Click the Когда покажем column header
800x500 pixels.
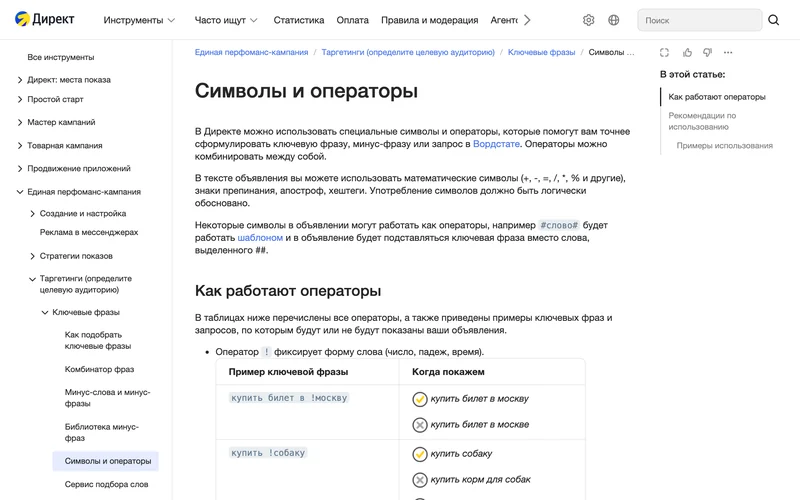coord(448,372)
